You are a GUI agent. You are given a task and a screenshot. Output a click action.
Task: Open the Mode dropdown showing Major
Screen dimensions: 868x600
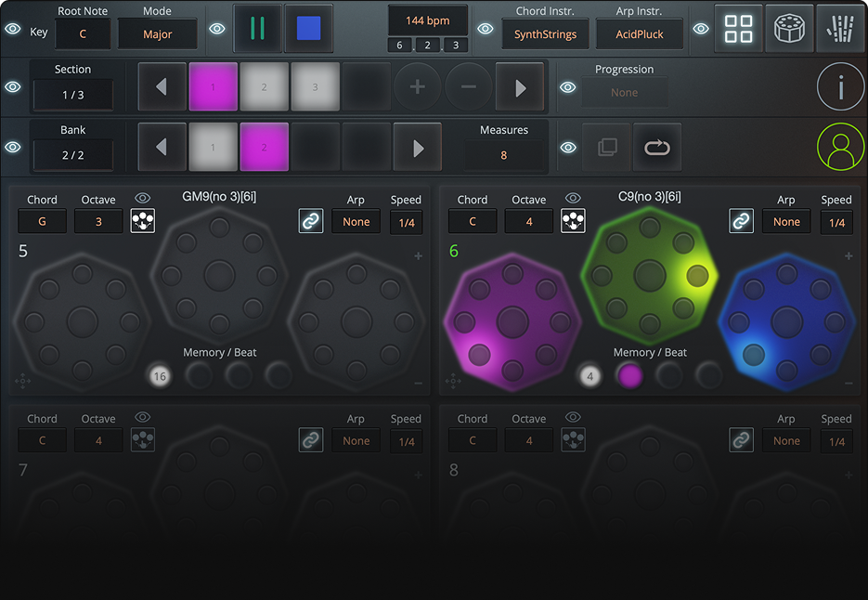click(158, 34)
